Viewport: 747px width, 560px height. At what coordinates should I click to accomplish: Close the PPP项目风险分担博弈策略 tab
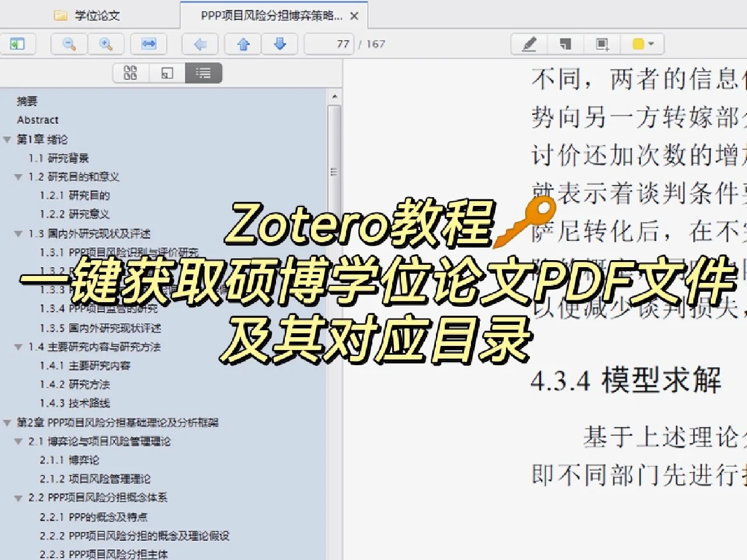354,16
